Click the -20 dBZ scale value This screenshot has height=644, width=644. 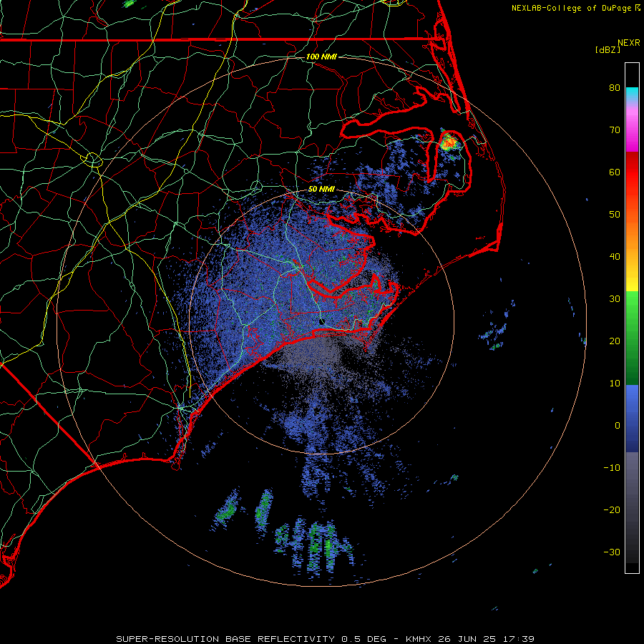(612, 510)
